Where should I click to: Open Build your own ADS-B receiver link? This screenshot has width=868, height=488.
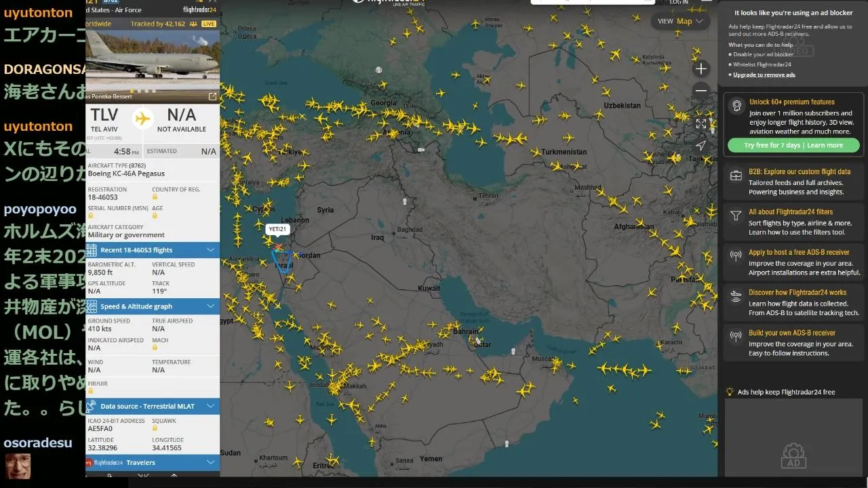(x=792, y=333)
